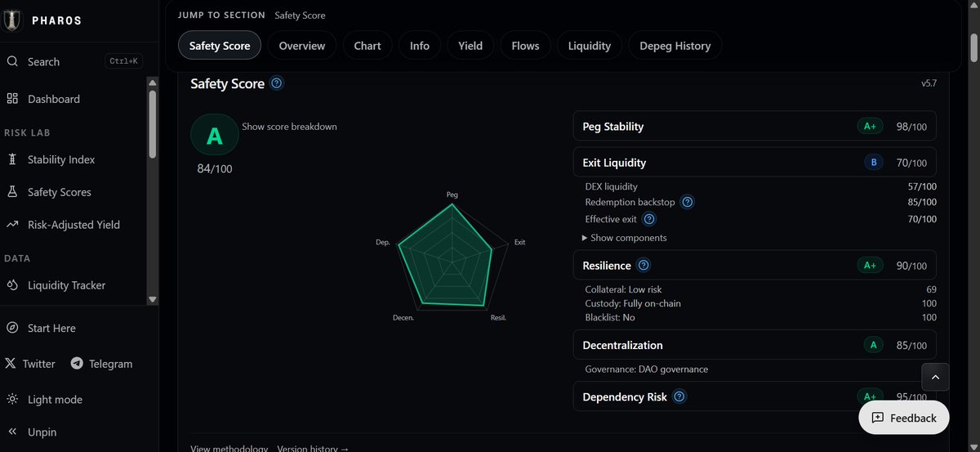Screen dimensions: 980x452
Task: Click the Telegram paper plane icon
Action: [x=77, y=364]
